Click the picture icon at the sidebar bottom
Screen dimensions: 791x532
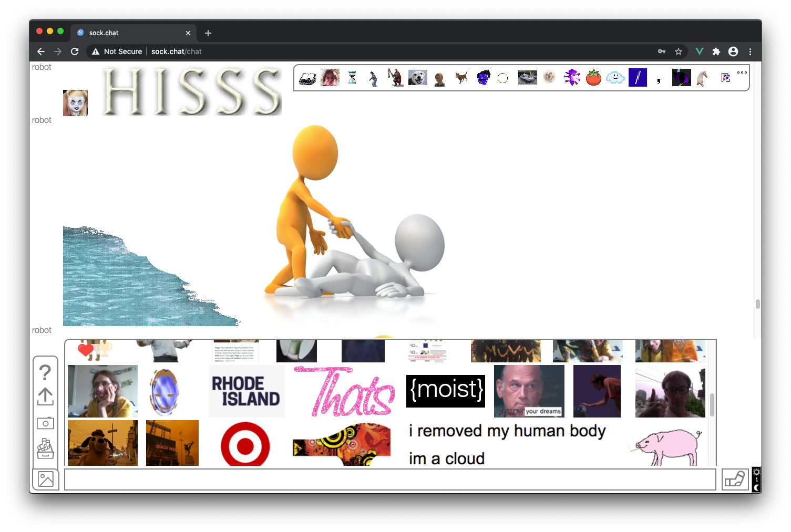click(x=46, y=478)
